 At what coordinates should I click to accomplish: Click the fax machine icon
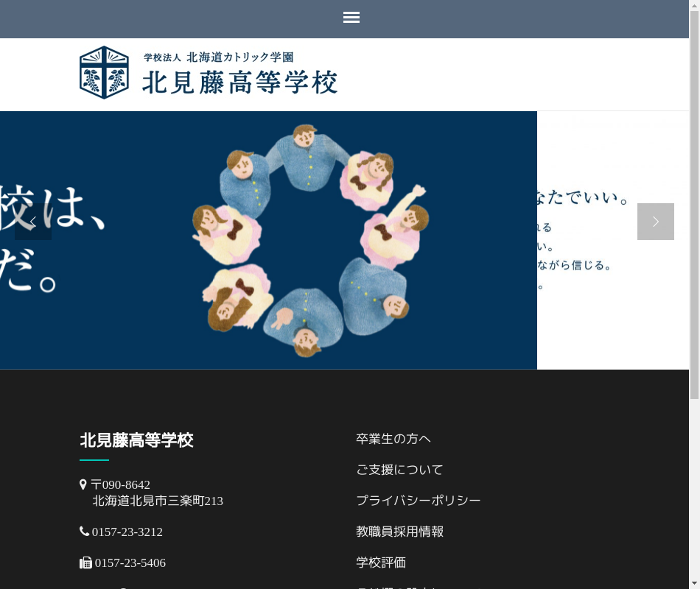(x=85, y=562)
